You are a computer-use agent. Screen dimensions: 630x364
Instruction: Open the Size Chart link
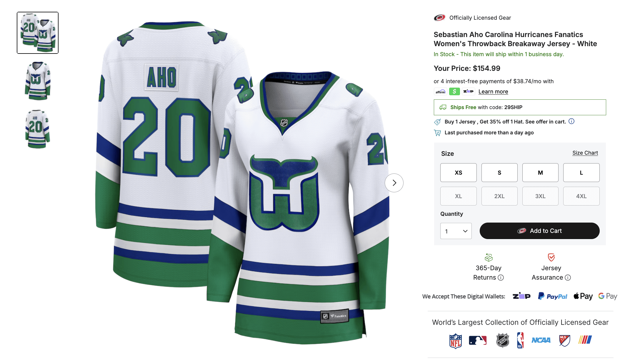tap(585, 153)
